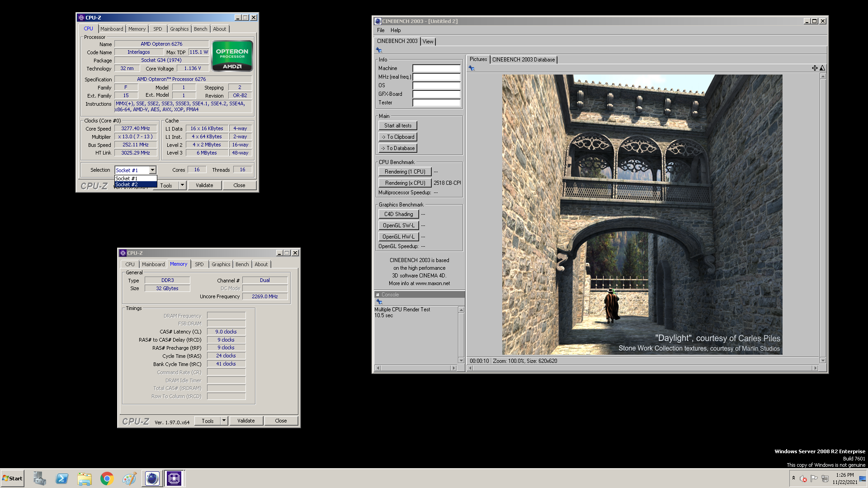Open SPD tab in top CPU-Z window
The image size is (868, 488).
157,29
